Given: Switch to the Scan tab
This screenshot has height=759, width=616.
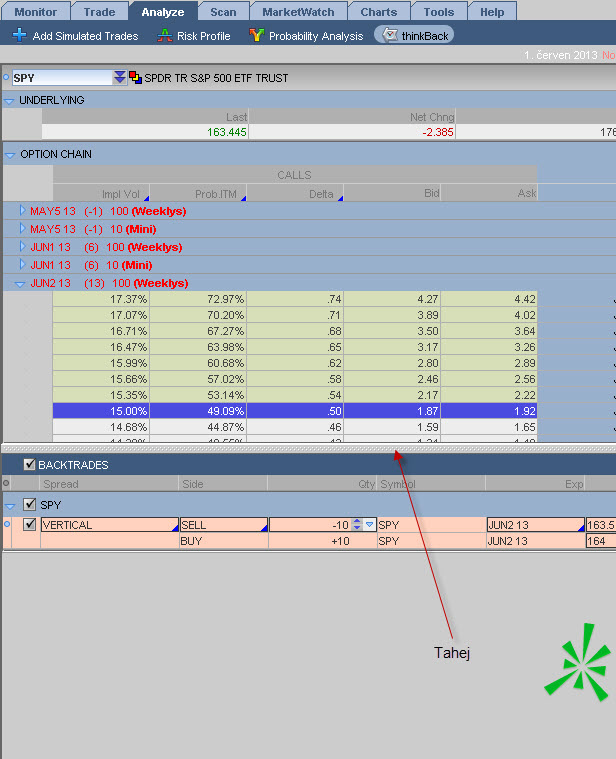Looking at the screenshot, I should tap(223, 12).
